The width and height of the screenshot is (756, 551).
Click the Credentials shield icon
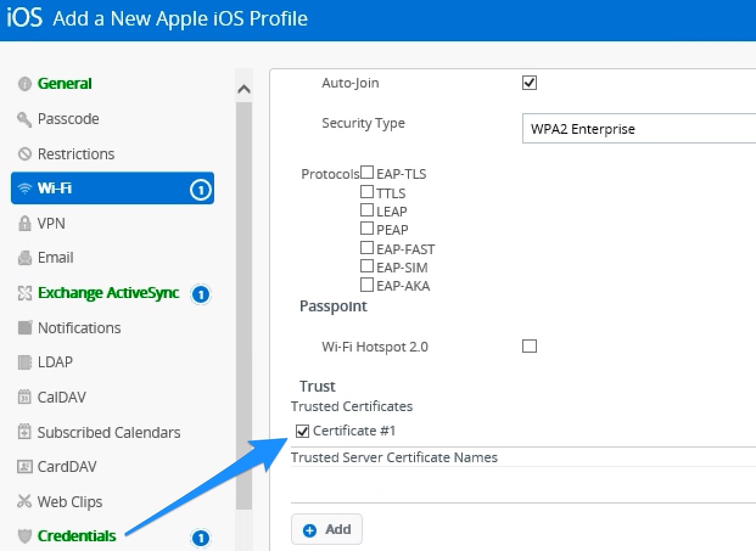point(24,536)
